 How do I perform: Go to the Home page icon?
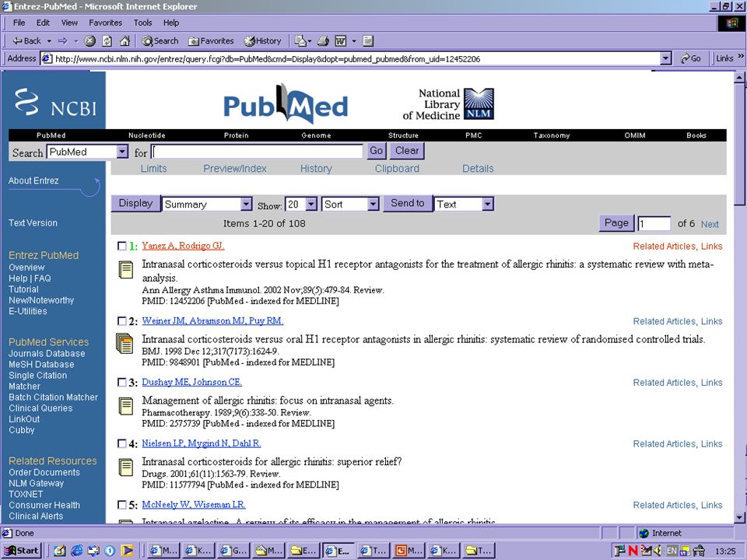(x=124, y=41)
